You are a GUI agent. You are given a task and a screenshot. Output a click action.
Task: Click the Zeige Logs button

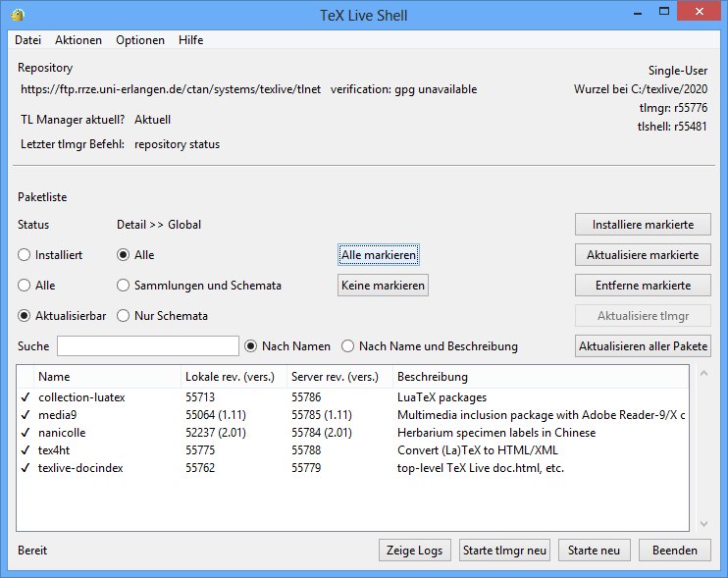tap(415, 551)
